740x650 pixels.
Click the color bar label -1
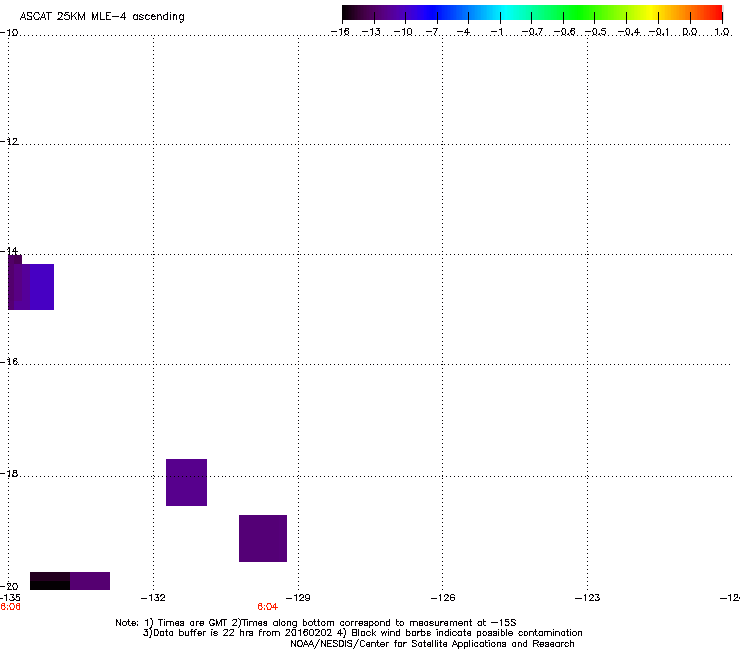click(496, 32)
